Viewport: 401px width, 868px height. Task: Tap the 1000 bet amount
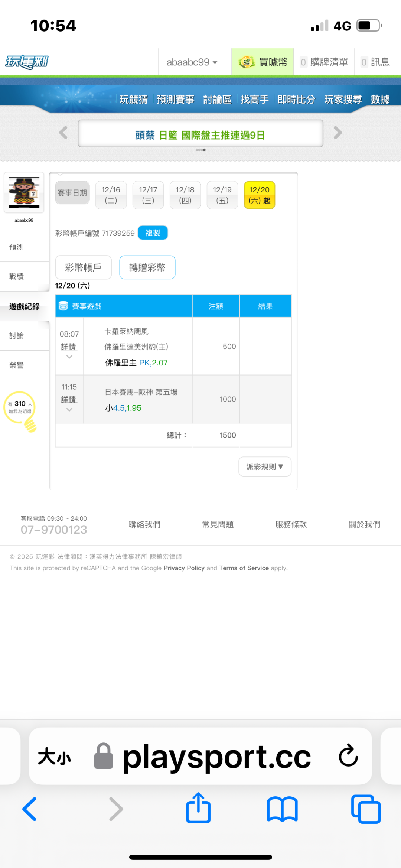tap(228, 399)
